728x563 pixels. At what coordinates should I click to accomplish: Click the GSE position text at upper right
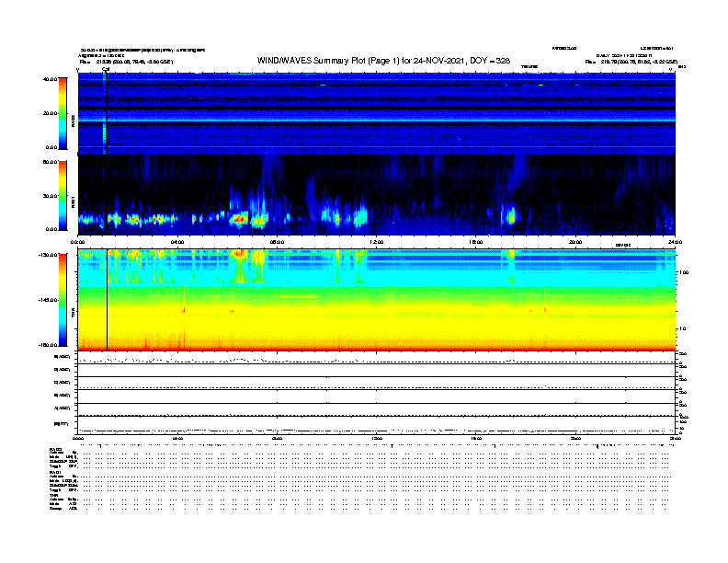click(631, 62)
